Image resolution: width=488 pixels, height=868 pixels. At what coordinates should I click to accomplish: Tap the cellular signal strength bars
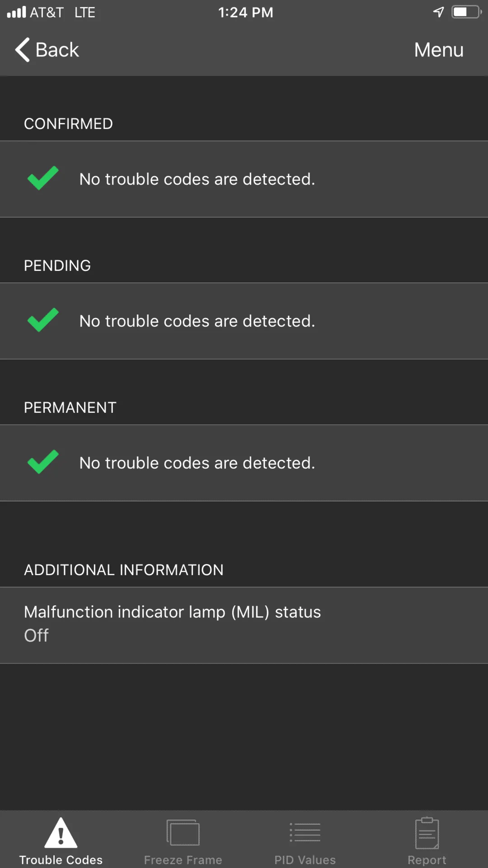(x=17, y=12)
